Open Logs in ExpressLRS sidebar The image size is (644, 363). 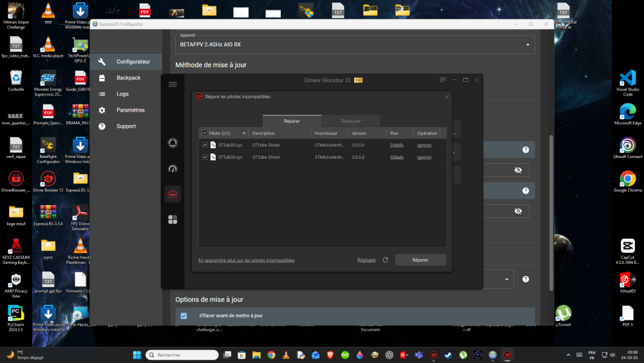[x=122, y=94]
